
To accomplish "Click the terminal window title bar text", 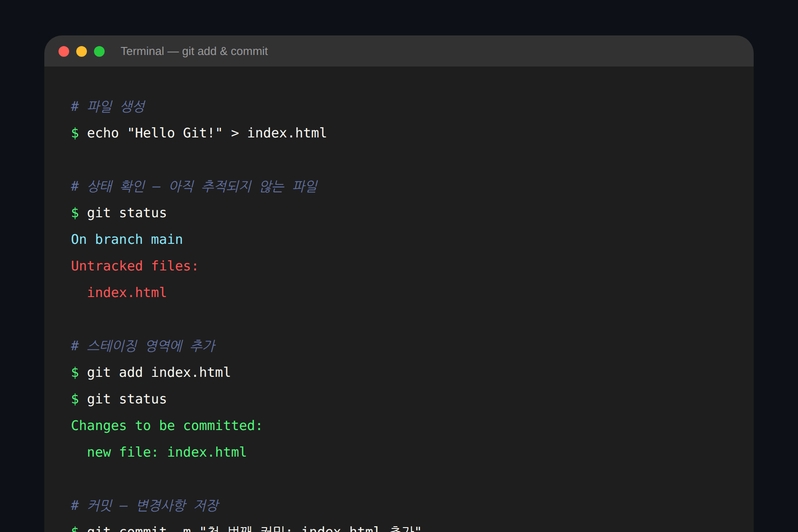I will tap(194, 51).
